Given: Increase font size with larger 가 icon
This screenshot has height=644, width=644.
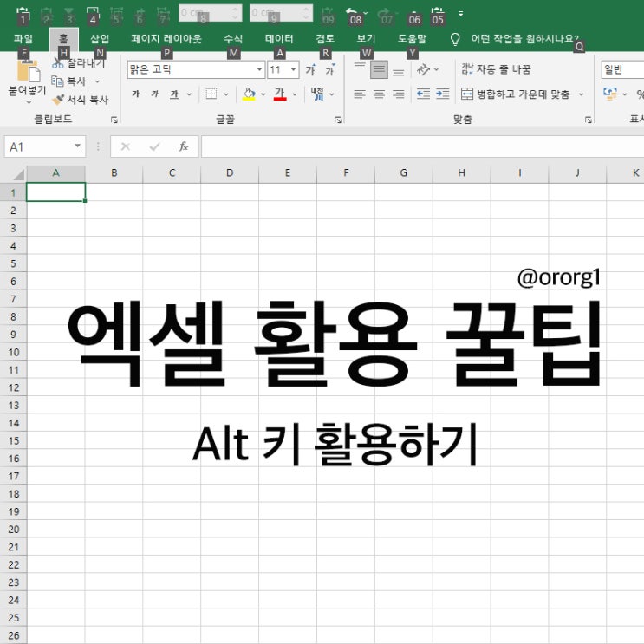Looking at the screenshot, I should coord(310,70).
